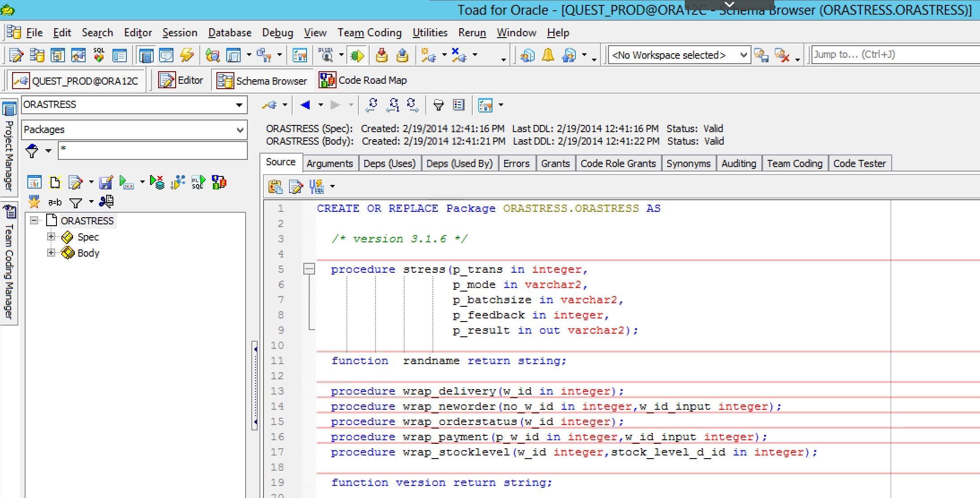
Task: Click the QUEST_PROD@ORA12C connection button
Action: coord(76,81)
